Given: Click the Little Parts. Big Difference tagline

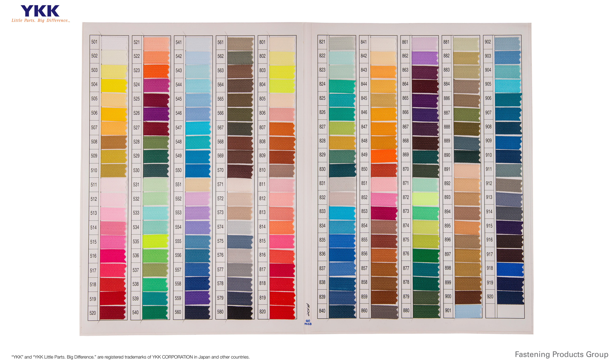Looking at the screenshot, I should pyautogui.click(x=40, y=21).
